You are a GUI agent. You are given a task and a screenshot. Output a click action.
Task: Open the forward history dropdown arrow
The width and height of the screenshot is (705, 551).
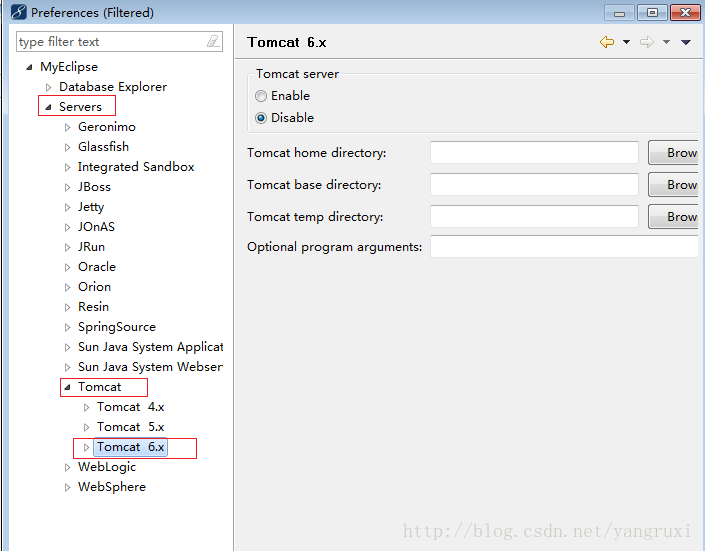tap(666, 42)
